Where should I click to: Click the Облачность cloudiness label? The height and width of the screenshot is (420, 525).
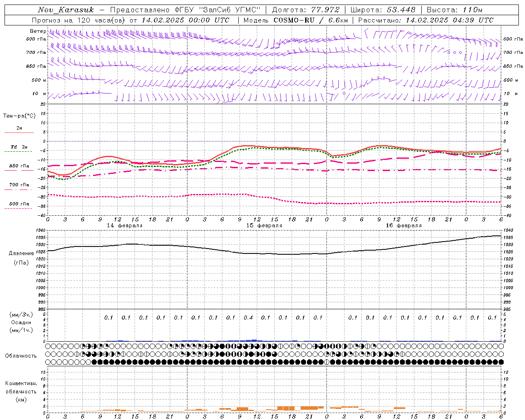(x=21, y=356)
